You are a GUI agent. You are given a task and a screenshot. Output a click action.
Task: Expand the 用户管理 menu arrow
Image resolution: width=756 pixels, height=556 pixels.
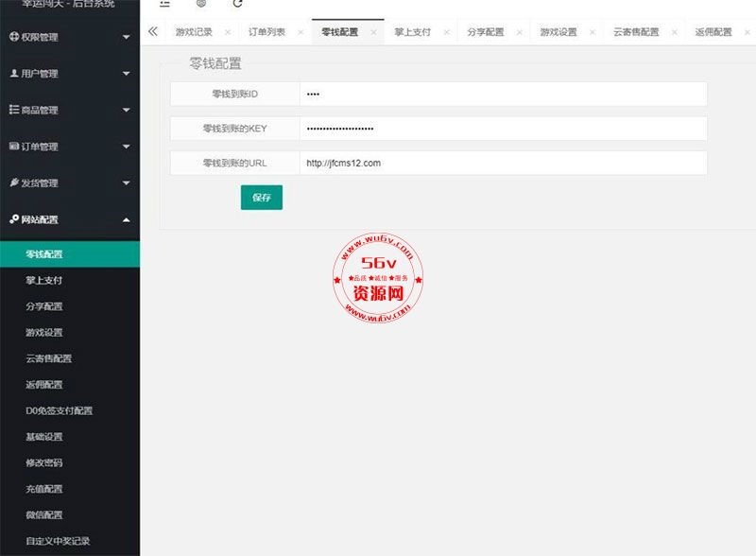(127, 74)
